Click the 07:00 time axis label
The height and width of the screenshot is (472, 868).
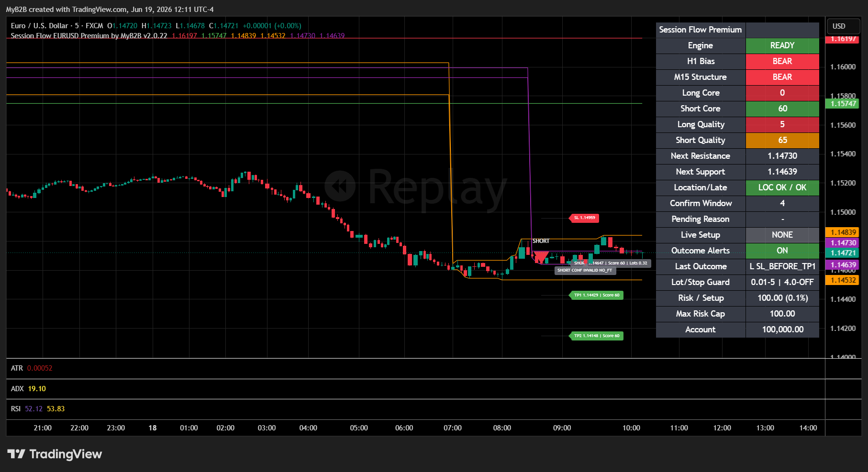click(453, 428)
